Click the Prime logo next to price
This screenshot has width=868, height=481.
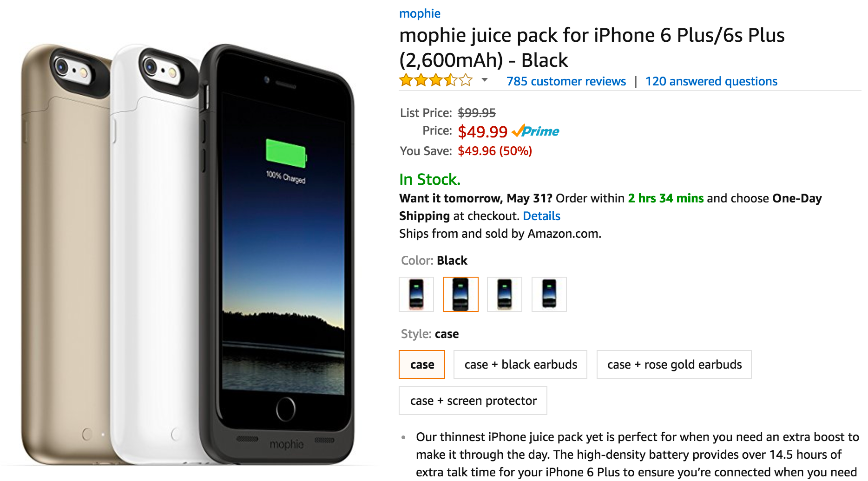coord(536,131)
